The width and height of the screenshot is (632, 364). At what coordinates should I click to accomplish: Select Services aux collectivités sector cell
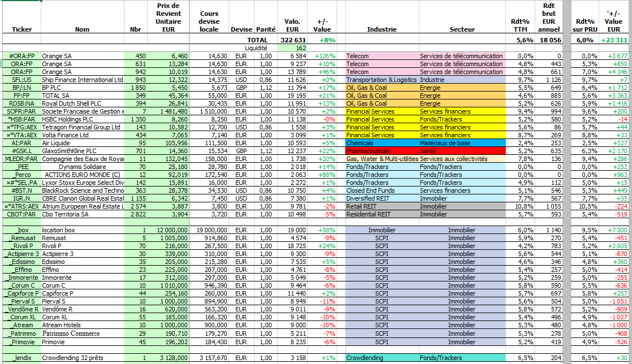click(x=462, y=159)
